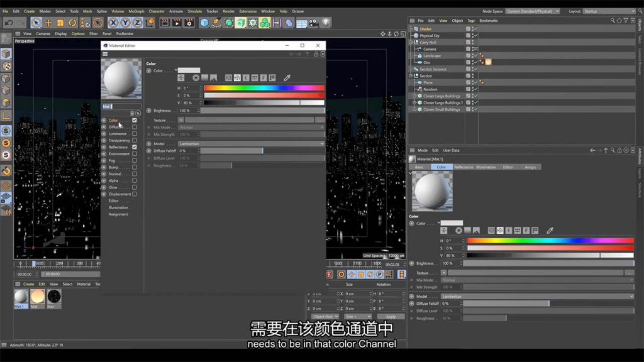The image size is (644, 362).
Task: Click the material name field in Material Editor
Action: click(121, 106)
